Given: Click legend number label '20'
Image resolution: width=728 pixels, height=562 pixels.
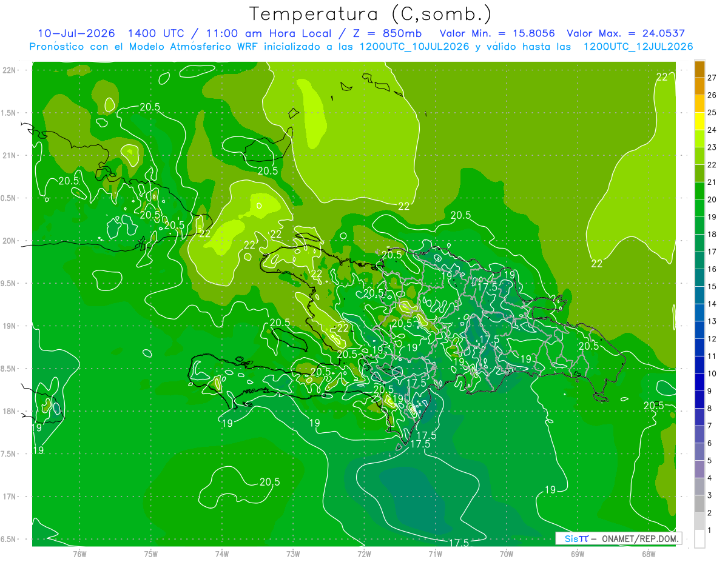Looking at the screenshot, I should coord(712,199).
